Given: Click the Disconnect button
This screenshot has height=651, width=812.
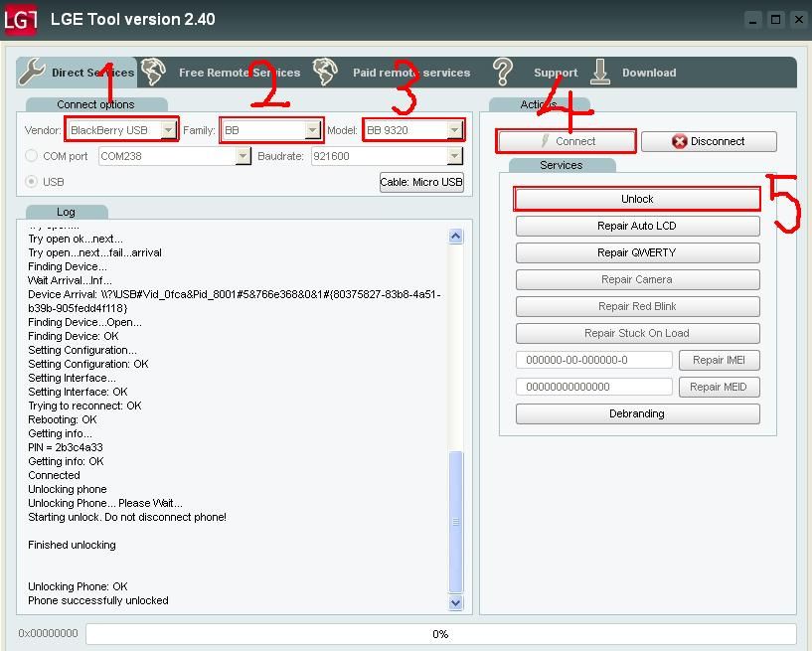Looking at the screenshot, I should (709, 141).
